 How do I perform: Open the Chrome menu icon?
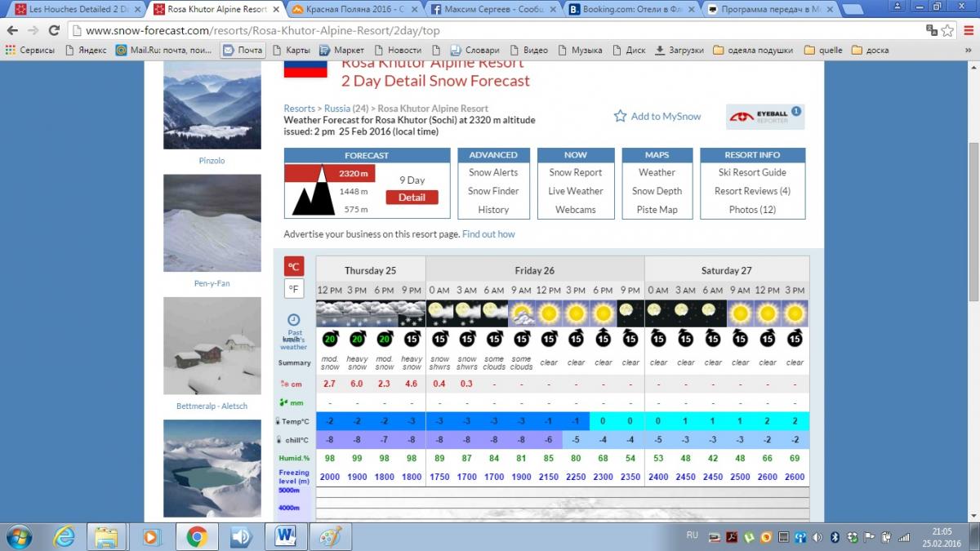pos(968,31)
